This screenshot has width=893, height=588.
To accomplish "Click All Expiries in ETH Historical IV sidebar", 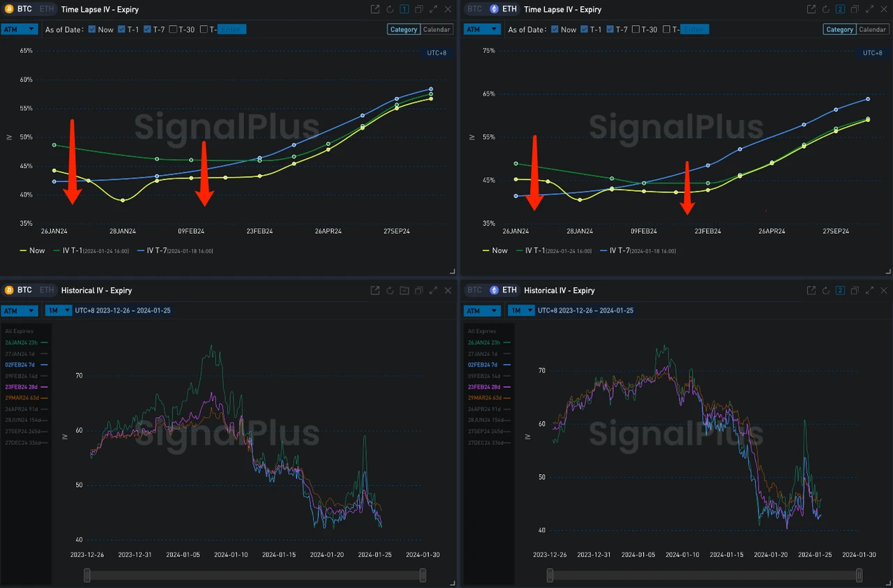I will [481, 331].
